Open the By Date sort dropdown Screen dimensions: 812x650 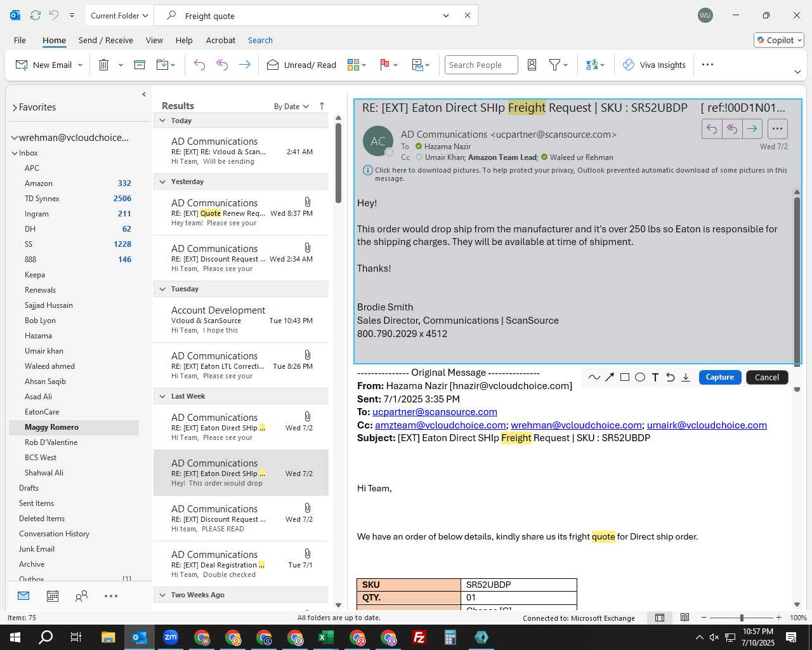tap(291, 107)
